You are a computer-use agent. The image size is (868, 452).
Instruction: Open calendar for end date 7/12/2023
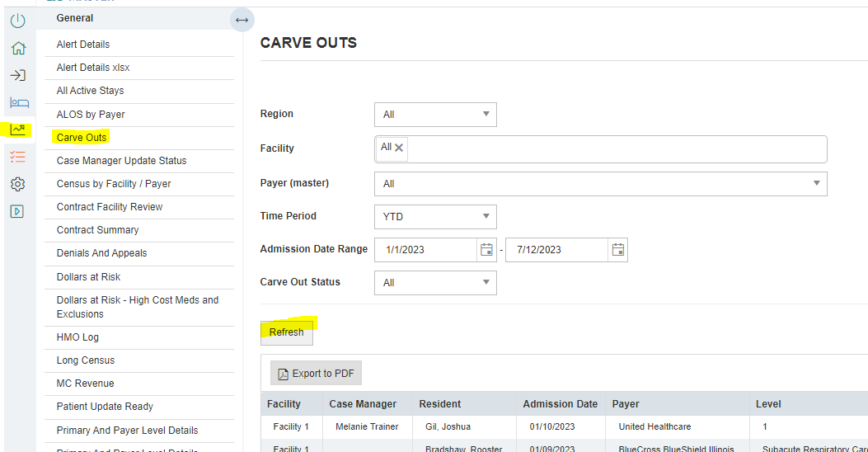point(617,250)
